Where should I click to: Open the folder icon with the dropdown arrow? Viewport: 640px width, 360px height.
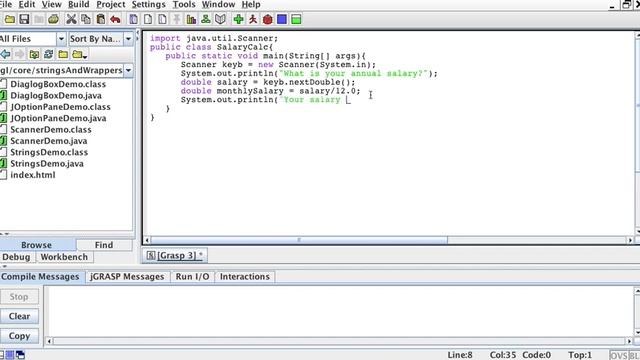[79, 54]
